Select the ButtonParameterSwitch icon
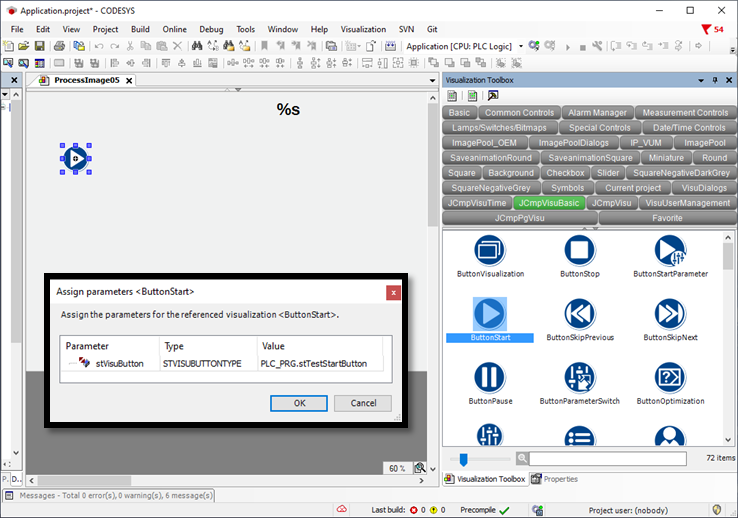Screen dimensions: 738x518 [579, 378]
